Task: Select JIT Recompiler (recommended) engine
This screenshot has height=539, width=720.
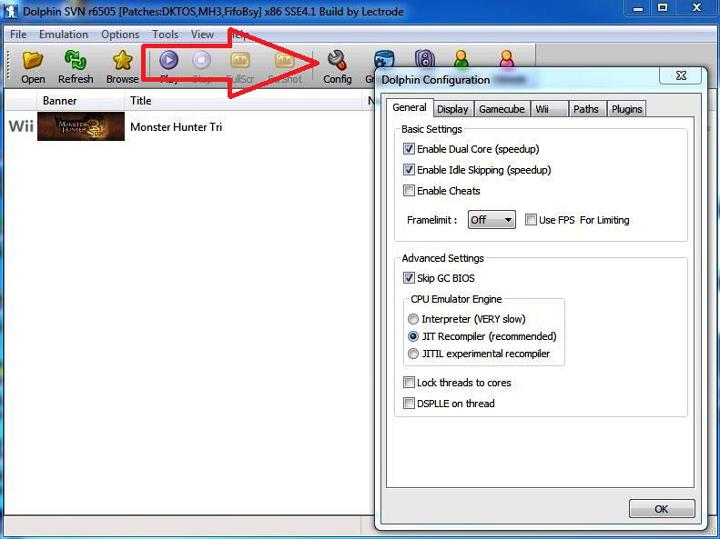Action: [x=413, y=336]
